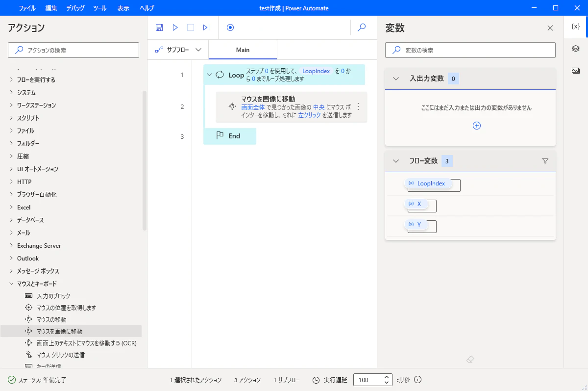
Task: Save the flow with the floppy disk icon
Action: (x=159, y=27)
